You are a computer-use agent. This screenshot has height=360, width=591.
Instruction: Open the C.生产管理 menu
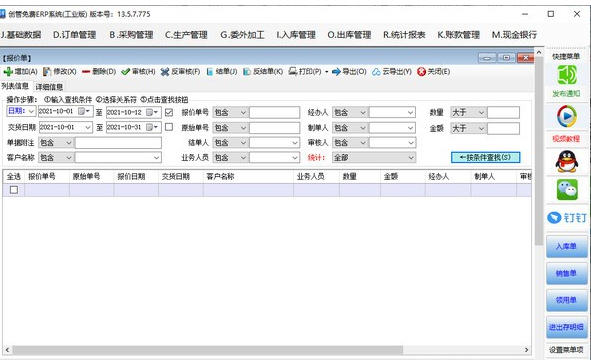186,35
